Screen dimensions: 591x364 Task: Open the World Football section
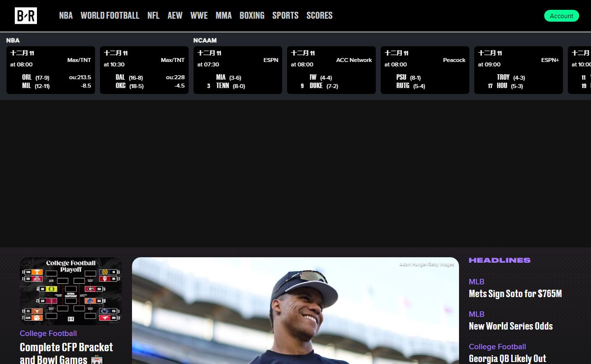110,16
